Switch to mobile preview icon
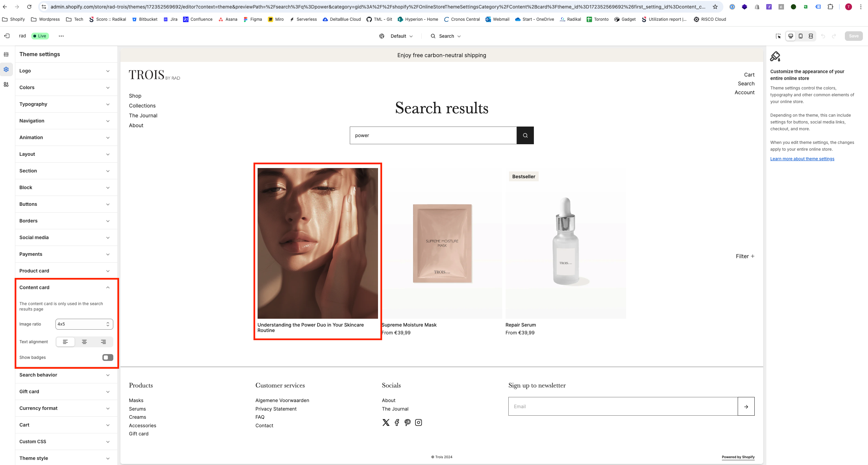The image size is (868, 465). tap(801, 36)
